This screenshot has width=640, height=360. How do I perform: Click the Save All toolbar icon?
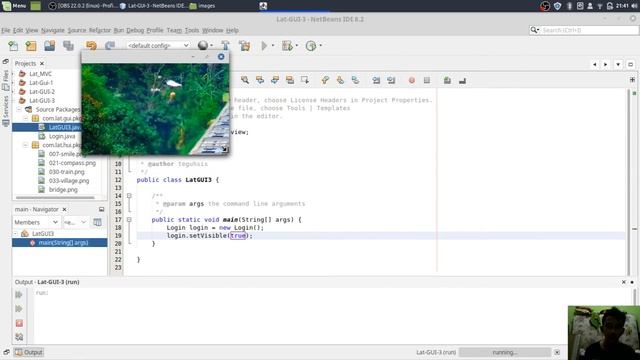[x=68, y=46]
